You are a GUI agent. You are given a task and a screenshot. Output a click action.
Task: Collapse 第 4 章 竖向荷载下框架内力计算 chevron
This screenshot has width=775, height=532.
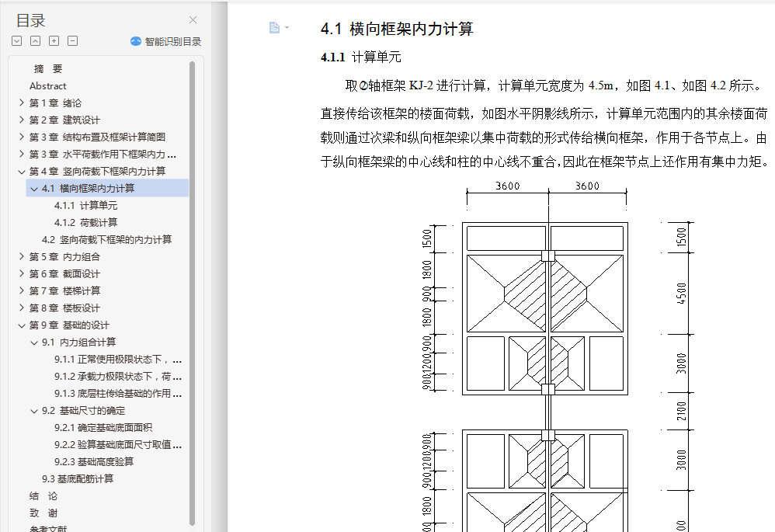pyautogui.click(x=21, y=172)
